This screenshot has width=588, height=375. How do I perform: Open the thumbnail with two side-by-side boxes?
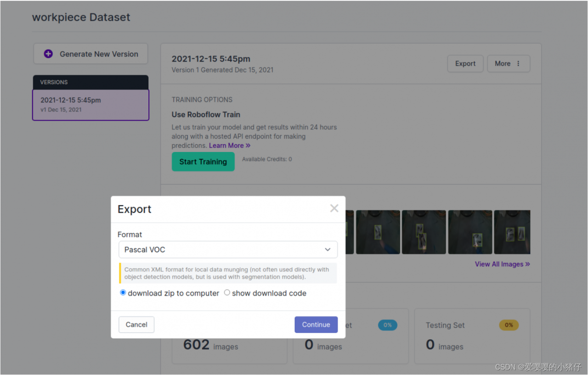point(512,232)
